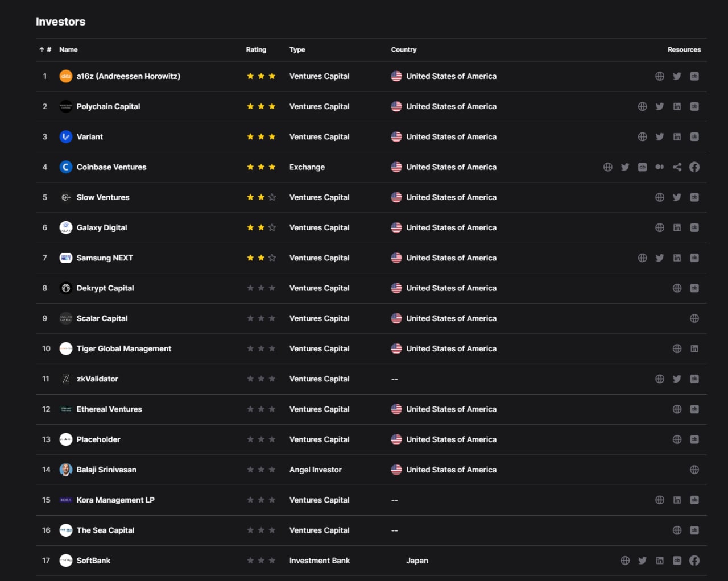This screenshot has width=728, height=581.
Task: Open Ethereal Ventures Crunchbase cb icon
Action: (694, 409)
